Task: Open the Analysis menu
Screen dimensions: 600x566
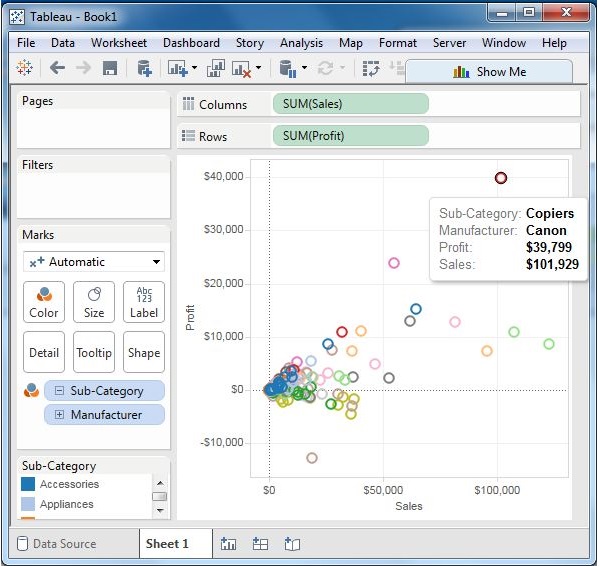Action: pyautogui.click(x=301, y=43)
